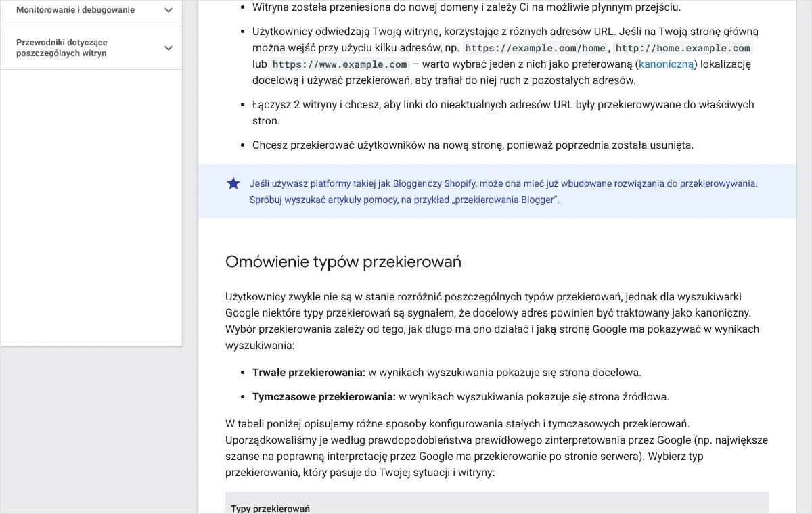Open Przewodniki dotyczące poszczególnych witryn section

[62, 48]
